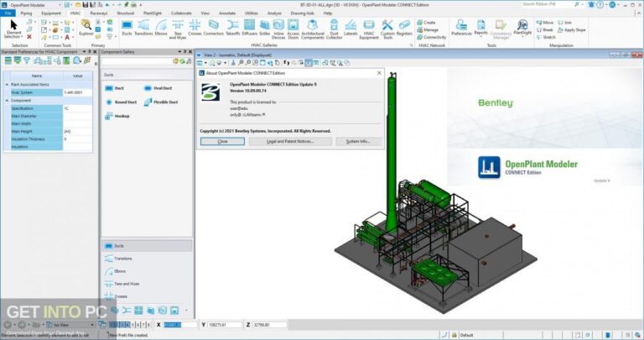This screenshot has height=340, width=644.
Task: Open Legal and Patent Notices
Action: click(x=290, y=141)
